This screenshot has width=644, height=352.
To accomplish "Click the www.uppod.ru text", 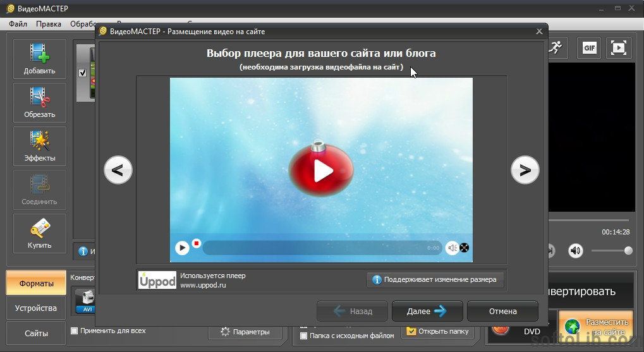I will [203, 285].
